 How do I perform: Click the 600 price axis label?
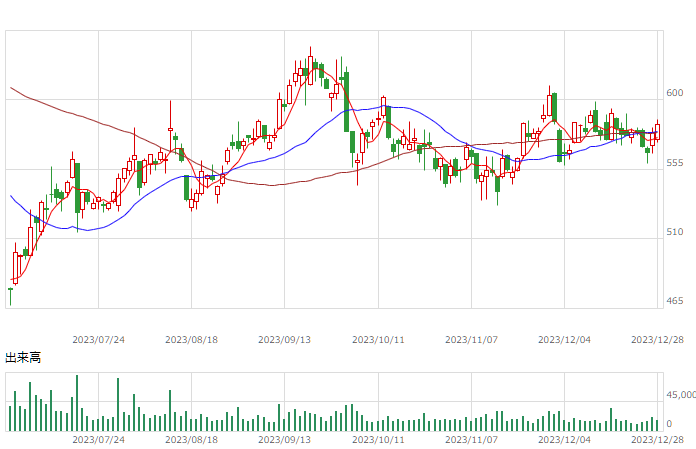(674, 93)
